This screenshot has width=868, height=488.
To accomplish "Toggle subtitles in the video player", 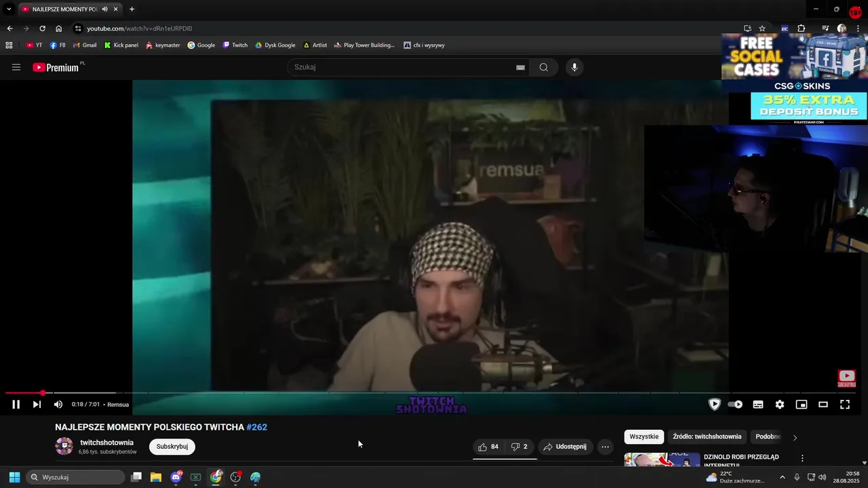I will click(x=758, y=405).
